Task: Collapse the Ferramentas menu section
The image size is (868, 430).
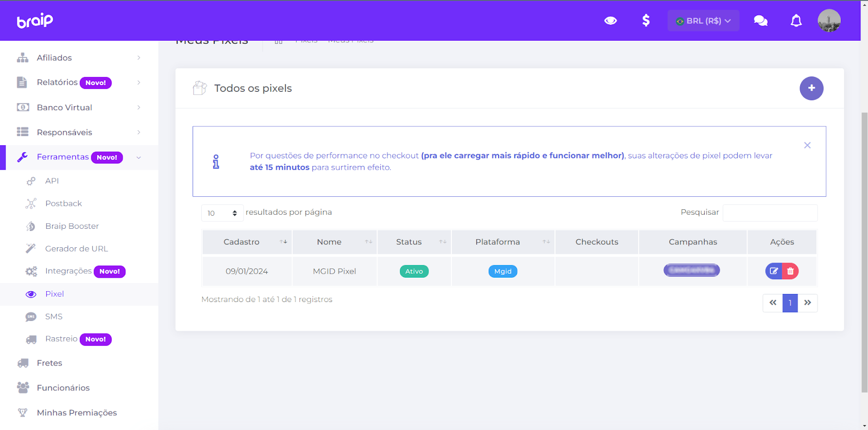Action: pyautogui.click(x=79, y=157)
